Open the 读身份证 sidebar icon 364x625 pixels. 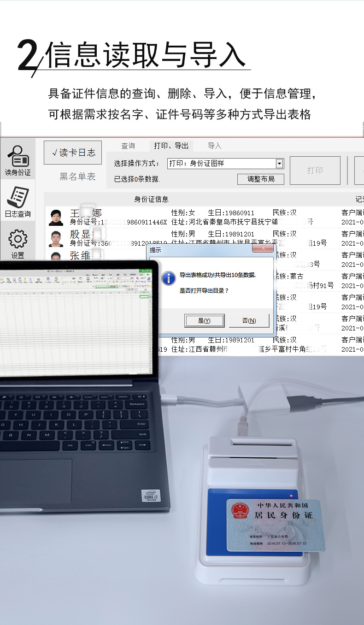click(18, 160)
